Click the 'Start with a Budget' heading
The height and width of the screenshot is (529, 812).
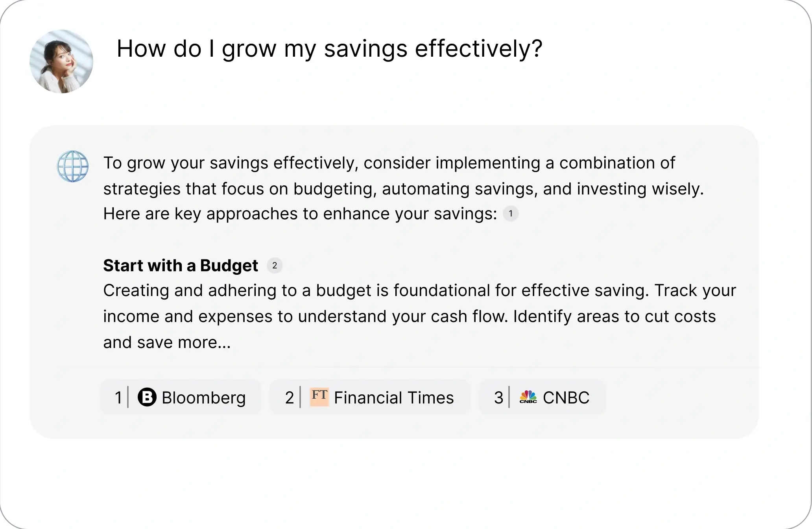(x=181, y=266)
